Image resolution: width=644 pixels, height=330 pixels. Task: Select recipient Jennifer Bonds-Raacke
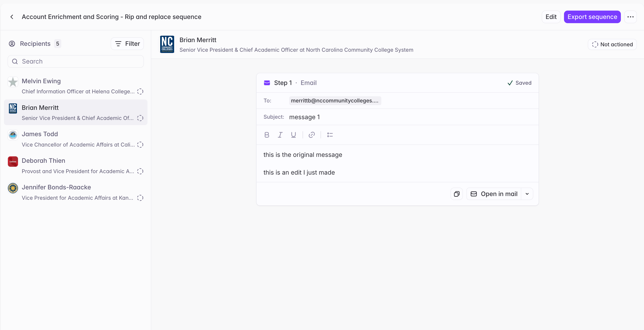(x=76, y=192)
